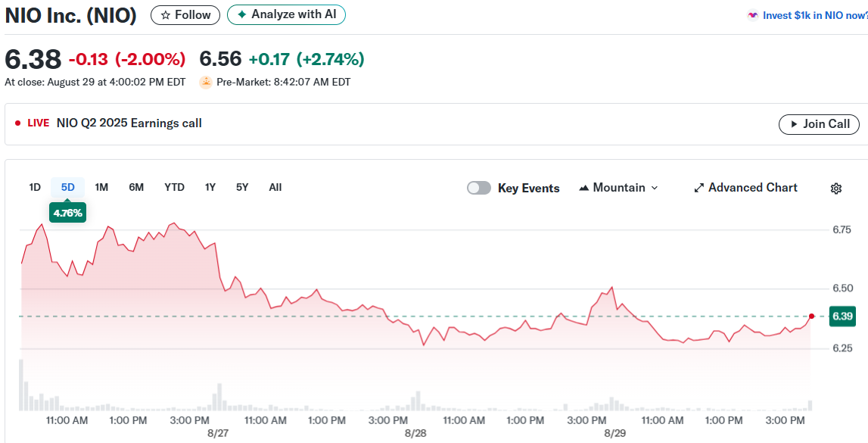Click the 6.25 y-axis price label
Viewport: 868px width, 443px height.
point(842,348)
